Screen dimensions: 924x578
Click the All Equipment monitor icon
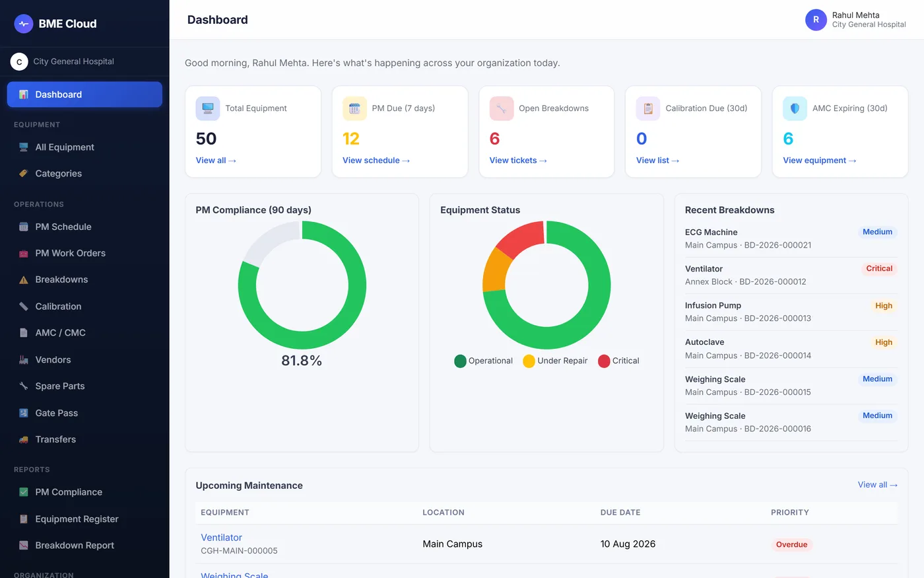tap(24, 147)
